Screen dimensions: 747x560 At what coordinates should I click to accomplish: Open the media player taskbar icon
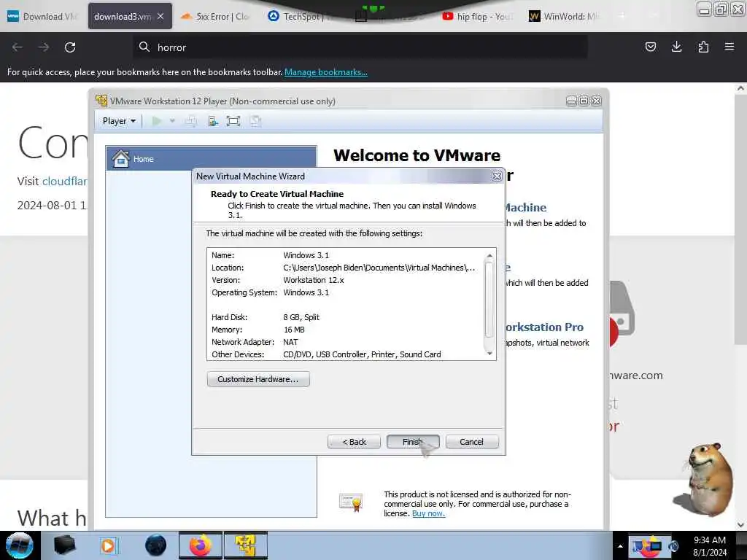pos(108,545)
